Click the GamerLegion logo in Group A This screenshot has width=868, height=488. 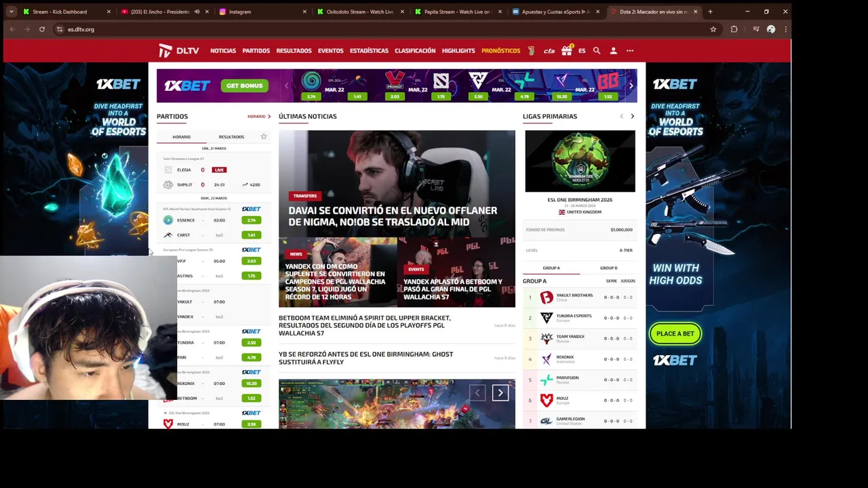pyautogui.click(x=547, y=421)
